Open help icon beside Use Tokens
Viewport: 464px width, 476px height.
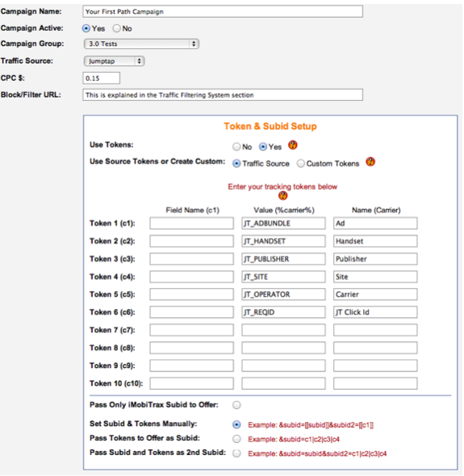293,145
